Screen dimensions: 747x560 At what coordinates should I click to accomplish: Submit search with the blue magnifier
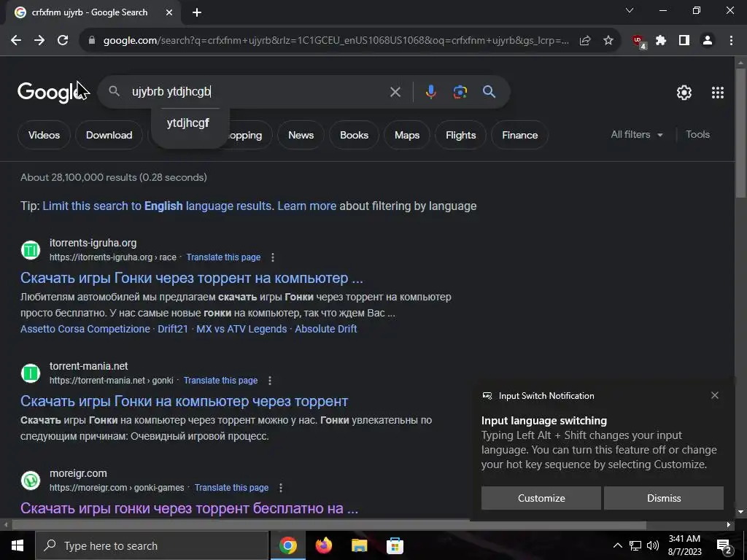489,92
